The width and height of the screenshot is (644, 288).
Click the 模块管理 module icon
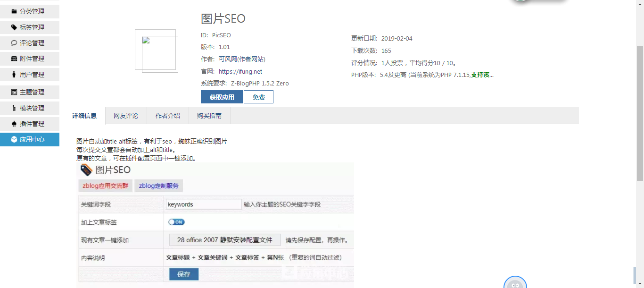(x=14, y=108)
